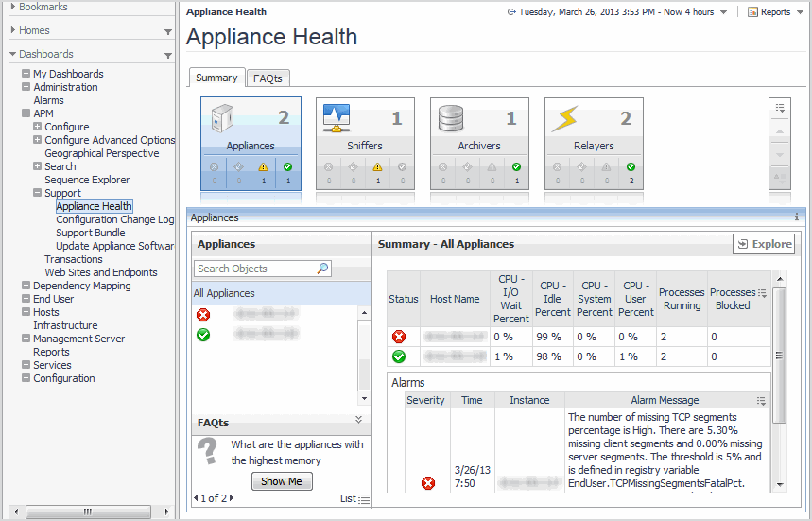The height and width of the screenshot is (521, 812).
Task: Expand the My Dashboards tree node
Action: (26, 74)
